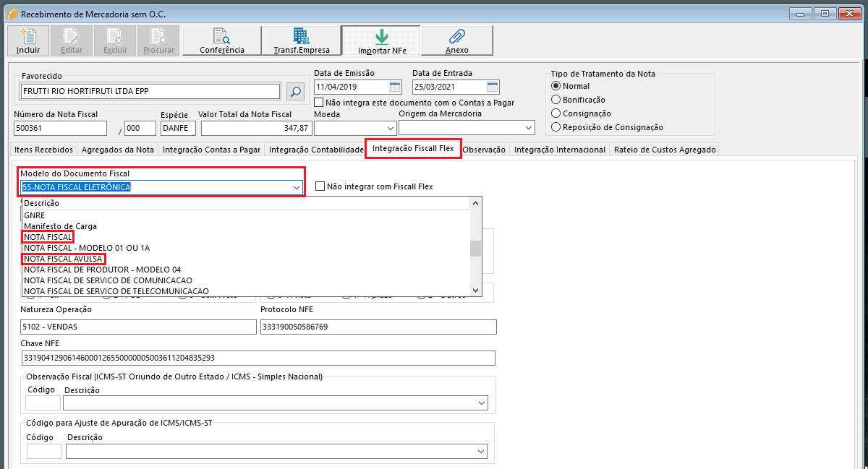Check Não integra documento com Contas a Pagar
The height and width of the screenshot is (469, 868).
pyautogui.click(x=320, y=103)
